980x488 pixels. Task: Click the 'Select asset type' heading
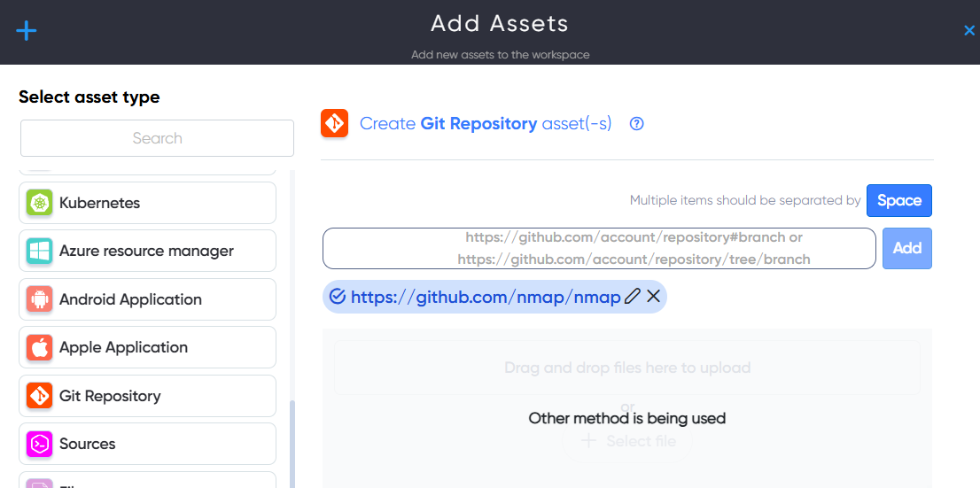(89, 97)
